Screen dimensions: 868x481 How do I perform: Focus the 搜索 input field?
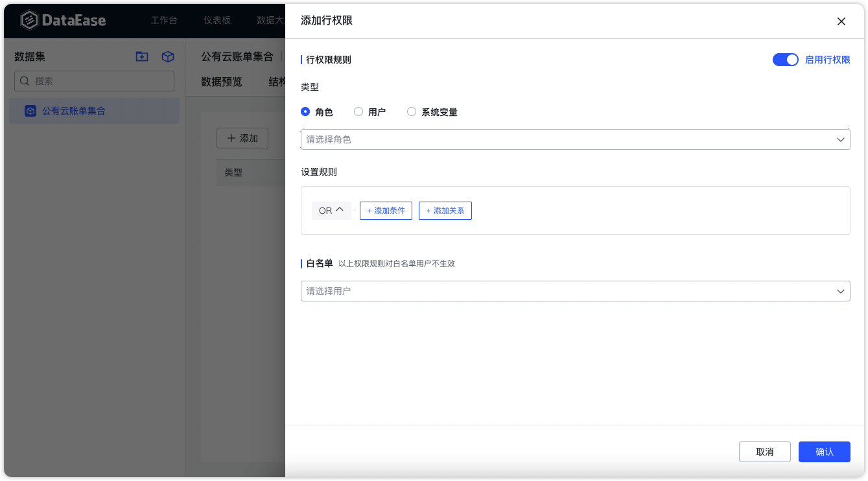coord(94,81)
